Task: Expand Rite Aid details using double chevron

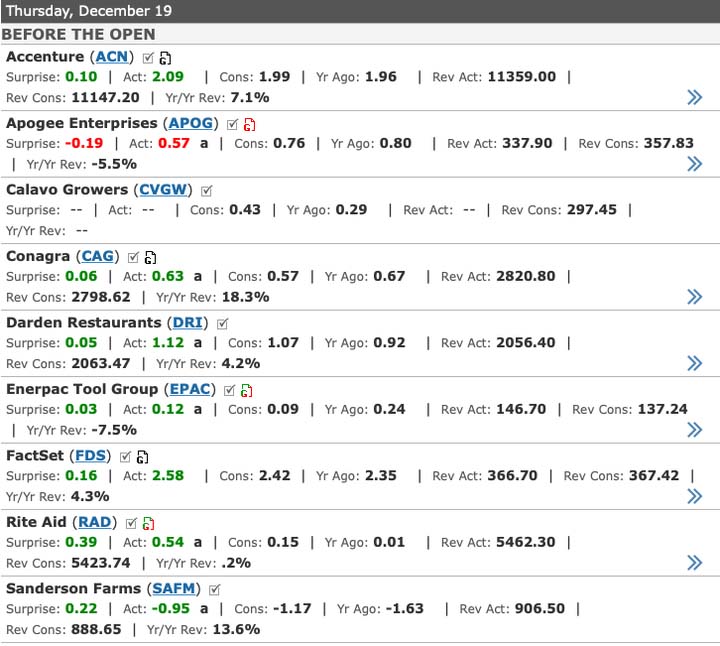Action: coord(694,562)
